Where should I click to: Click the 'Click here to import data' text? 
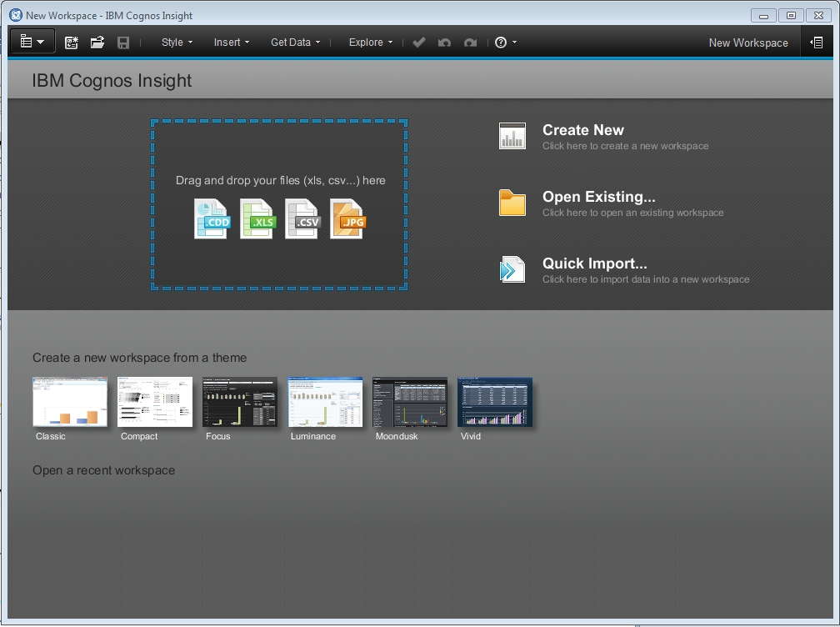[646, 279]
